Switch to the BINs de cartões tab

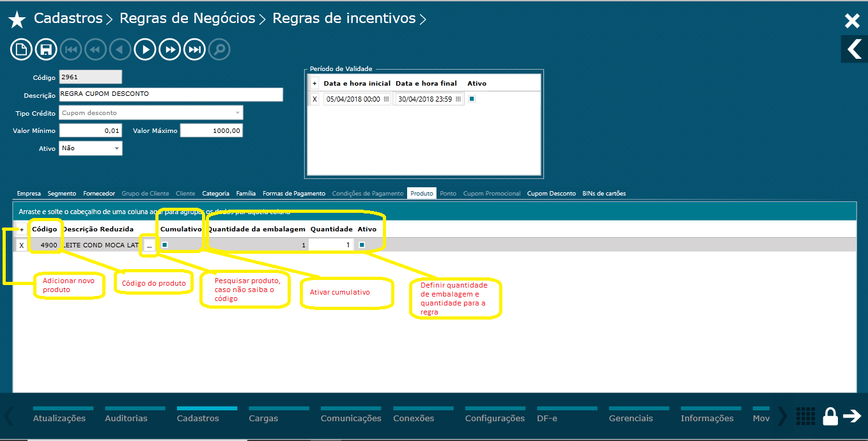tap(604, 193)
